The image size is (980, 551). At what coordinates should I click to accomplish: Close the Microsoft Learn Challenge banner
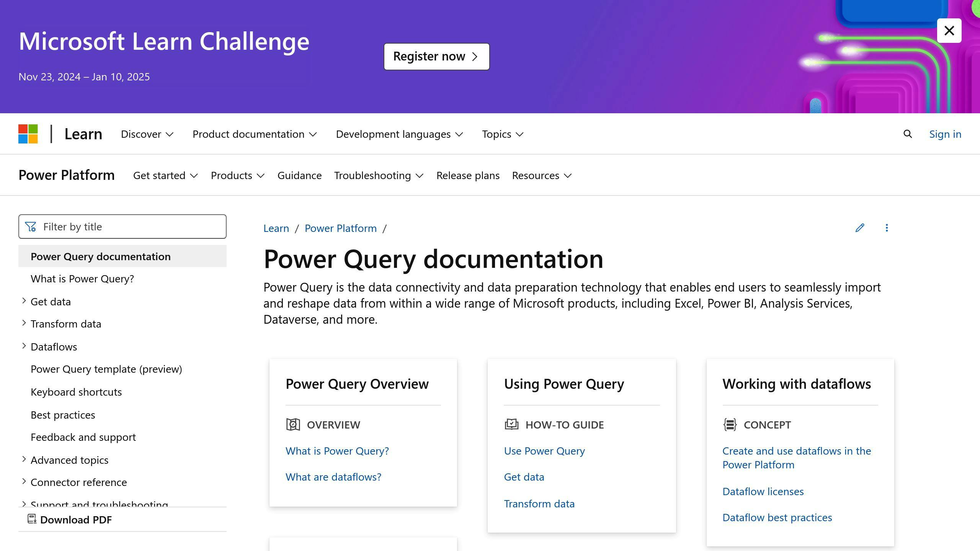949,31
